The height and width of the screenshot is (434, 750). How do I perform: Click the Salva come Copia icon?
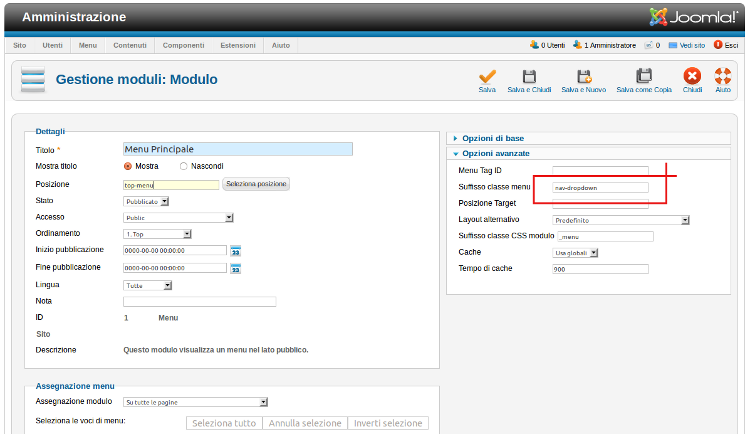644,77
